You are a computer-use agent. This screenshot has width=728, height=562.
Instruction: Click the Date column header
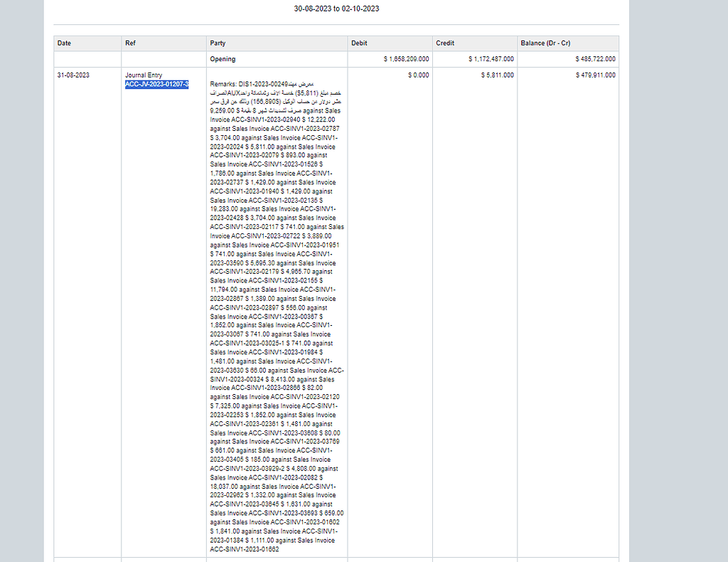(64, 43)
